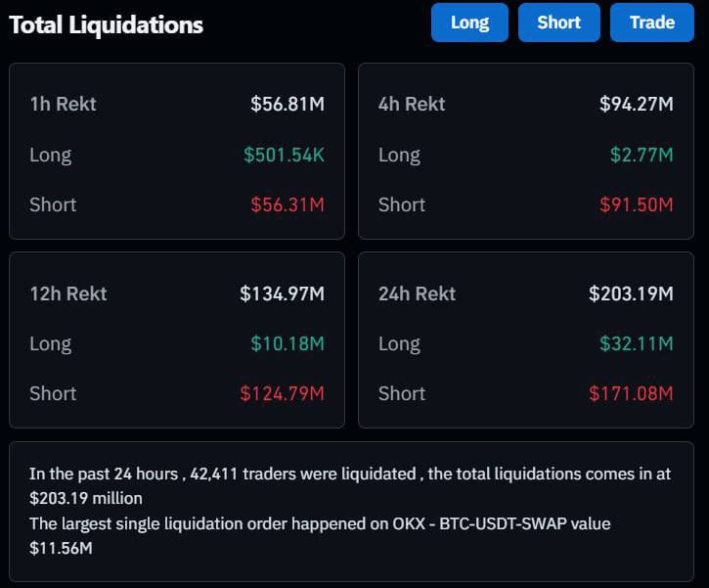
Task: Click the $171.08M short liquidation value
Action: click(x=631, y=393)
